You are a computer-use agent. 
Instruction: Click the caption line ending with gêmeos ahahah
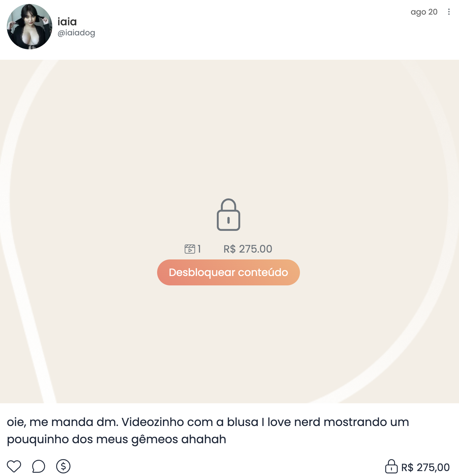[x=117, y=439]
